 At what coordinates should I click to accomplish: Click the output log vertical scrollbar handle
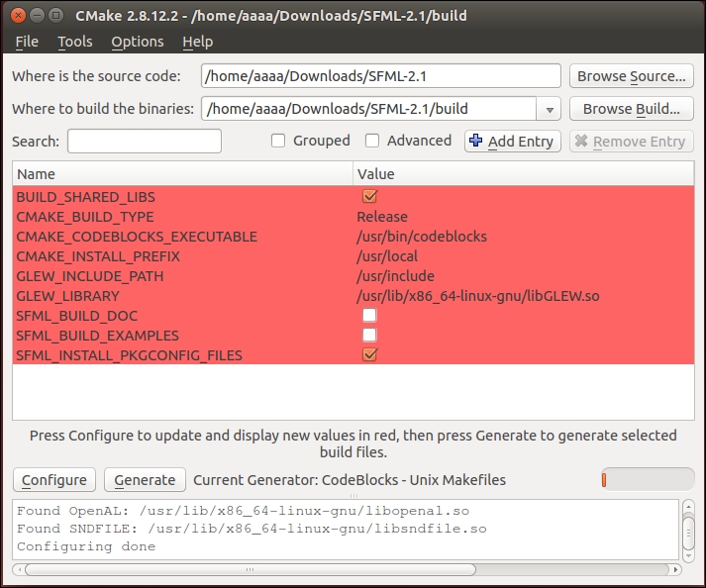coord(688,534)
